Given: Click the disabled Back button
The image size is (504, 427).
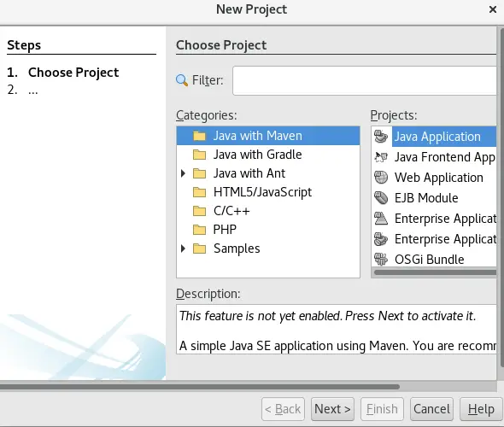Looking at the screenshot, I should (283, 409).
